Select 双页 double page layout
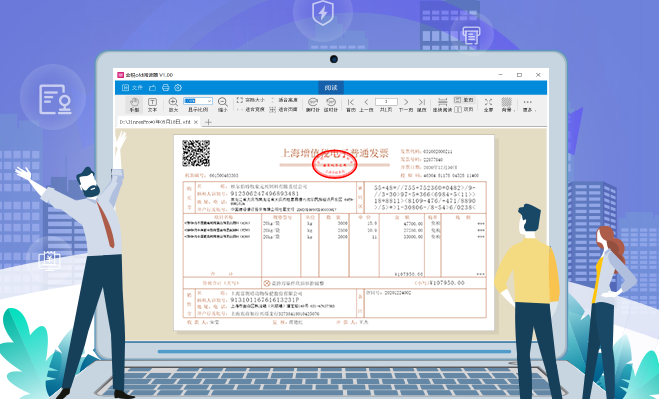 [464, 109]
